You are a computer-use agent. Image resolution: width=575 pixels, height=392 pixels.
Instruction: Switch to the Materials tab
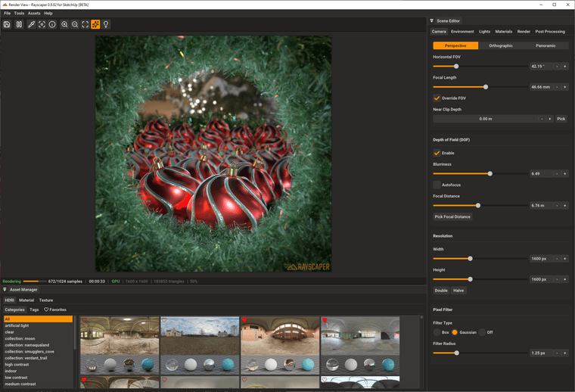(x=503, y=32)
